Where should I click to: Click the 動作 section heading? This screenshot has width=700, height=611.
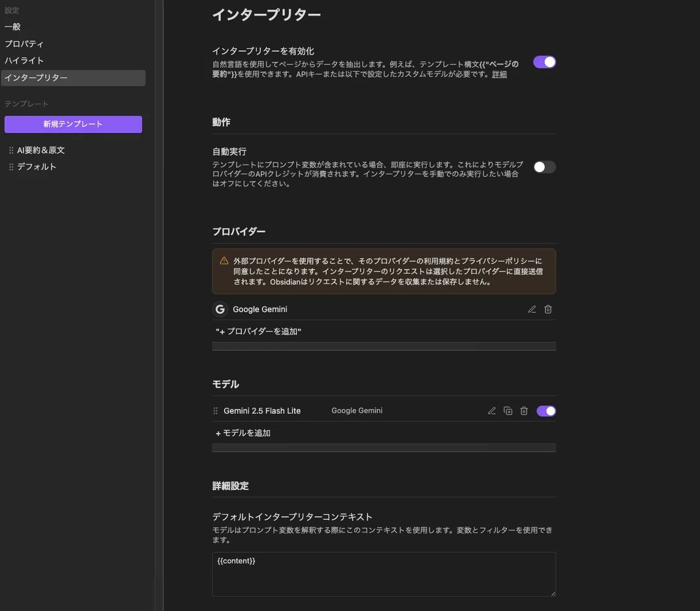tap(221, 123)
